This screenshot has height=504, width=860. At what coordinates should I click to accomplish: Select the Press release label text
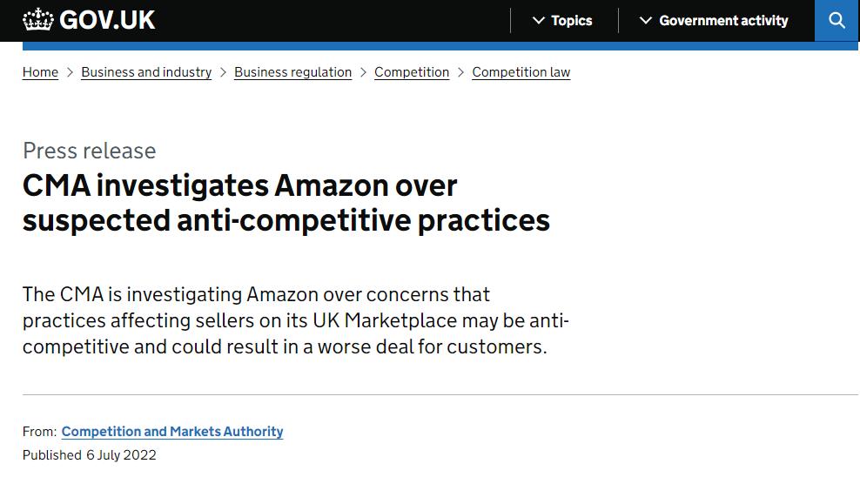point(88,151)
